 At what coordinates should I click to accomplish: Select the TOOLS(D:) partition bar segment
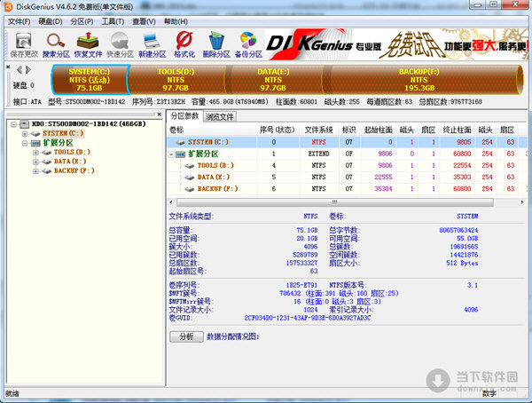(176, 80)
